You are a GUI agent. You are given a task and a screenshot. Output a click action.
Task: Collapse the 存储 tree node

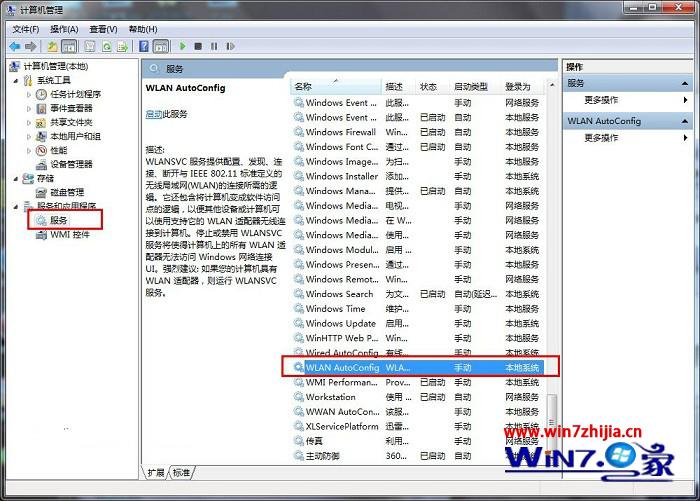(x=16, y=179)
